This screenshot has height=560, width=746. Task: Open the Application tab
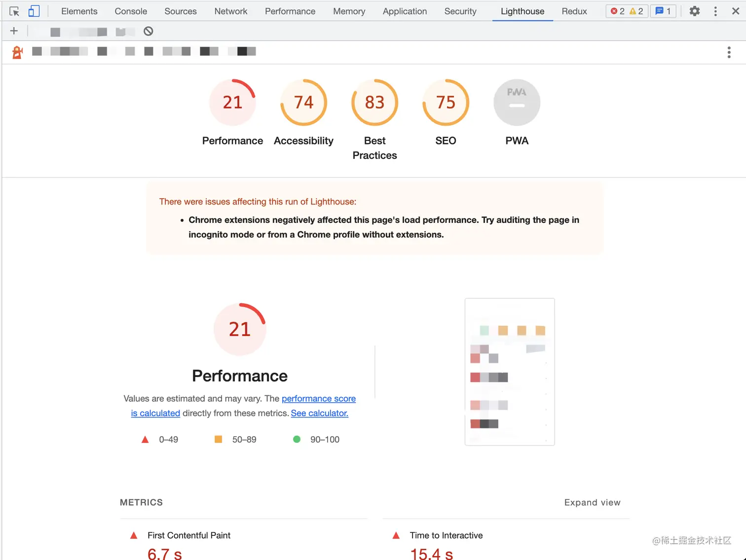click(x=405, y=11)
